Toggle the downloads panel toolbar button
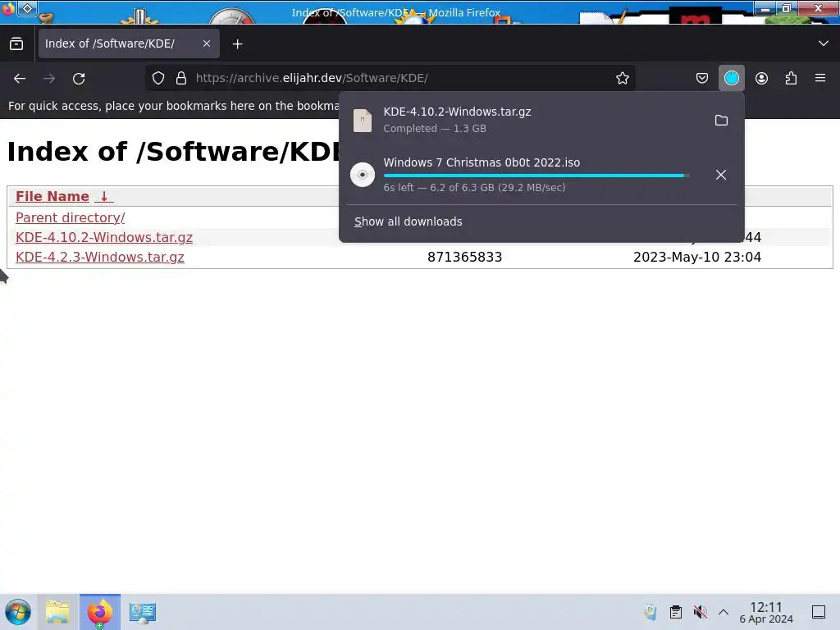840x630 pixels. [731, 78]
